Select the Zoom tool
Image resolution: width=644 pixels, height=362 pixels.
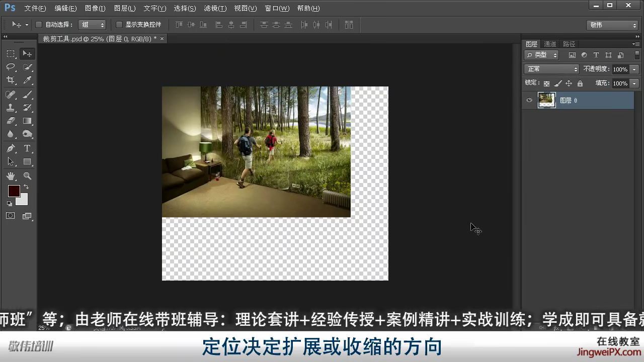pos(27,176)
